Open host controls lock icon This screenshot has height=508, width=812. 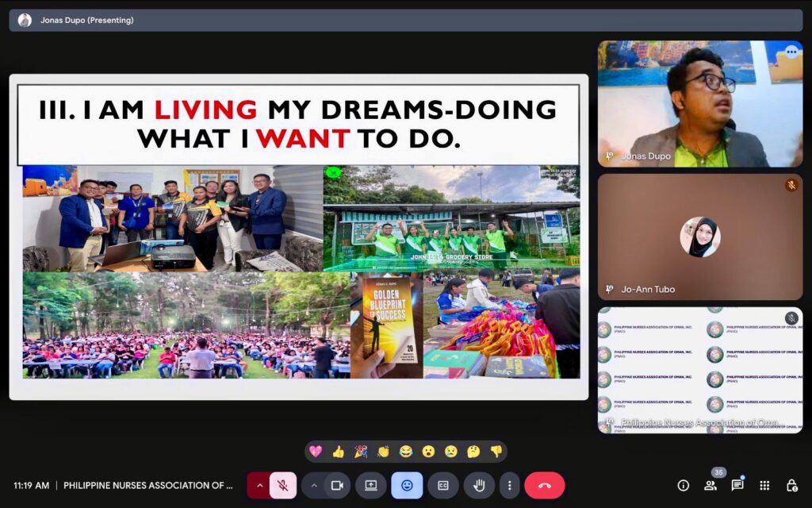[791, 485]
